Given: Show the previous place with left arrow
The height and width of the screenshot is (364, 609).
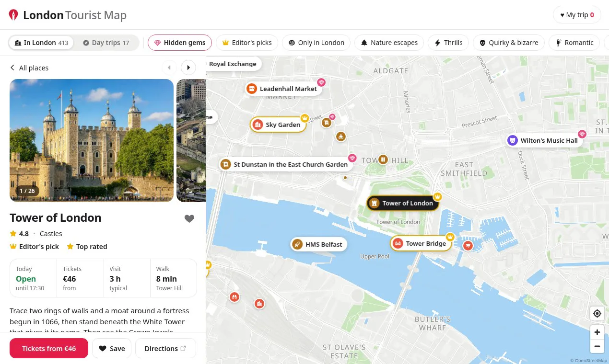Looking at the screenshot, I should pos(169,68).
